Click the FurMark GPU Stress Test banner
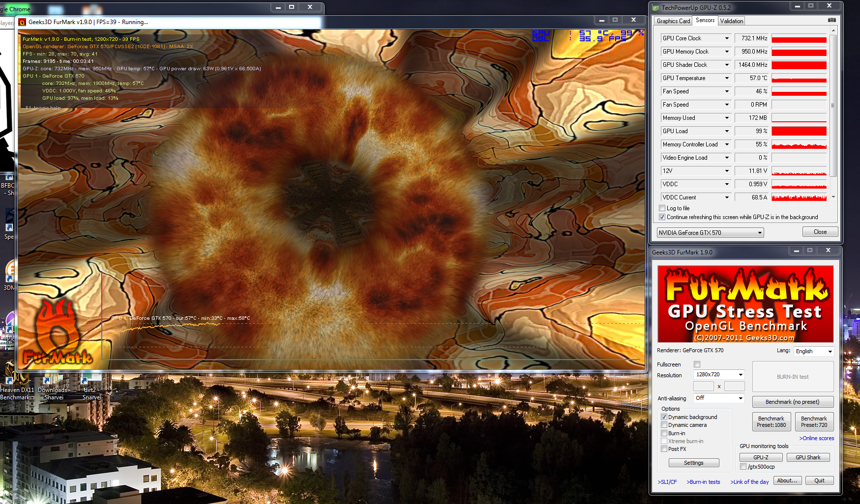The image size is (860, 504). (x=745, y=304)
